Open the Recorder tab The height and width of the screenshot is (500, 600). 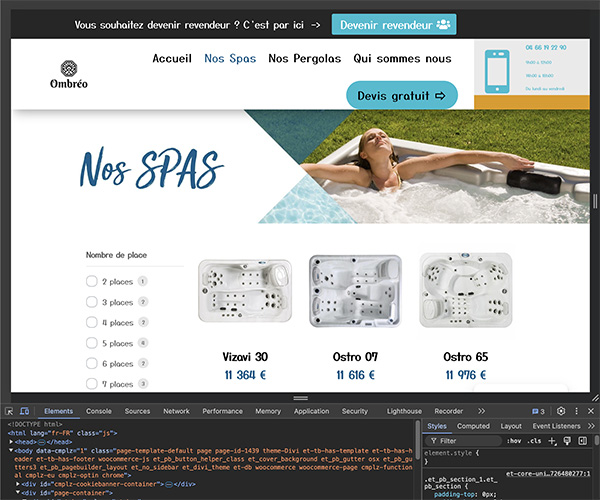448,411
